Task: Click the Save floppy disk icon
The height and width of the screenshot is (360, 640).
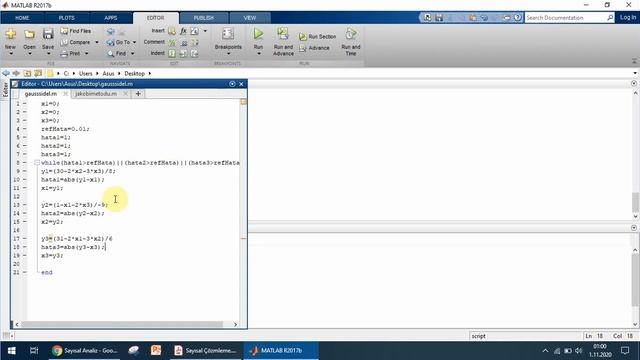Action: 48,34
